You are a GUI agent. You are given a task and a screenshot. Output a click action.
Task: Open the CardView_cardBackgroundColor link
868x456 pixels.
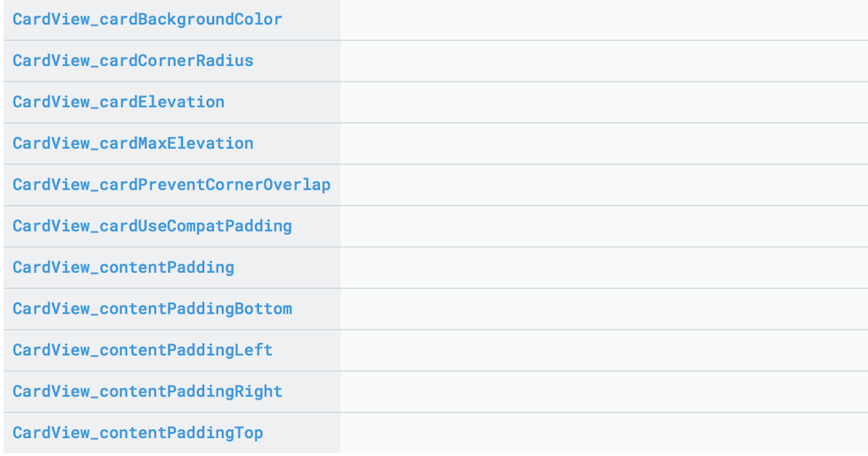148,20
